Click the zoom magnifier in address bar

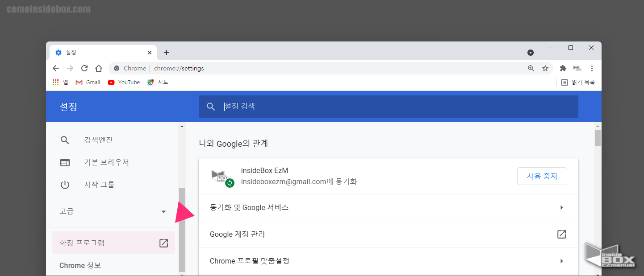point(531,68)
